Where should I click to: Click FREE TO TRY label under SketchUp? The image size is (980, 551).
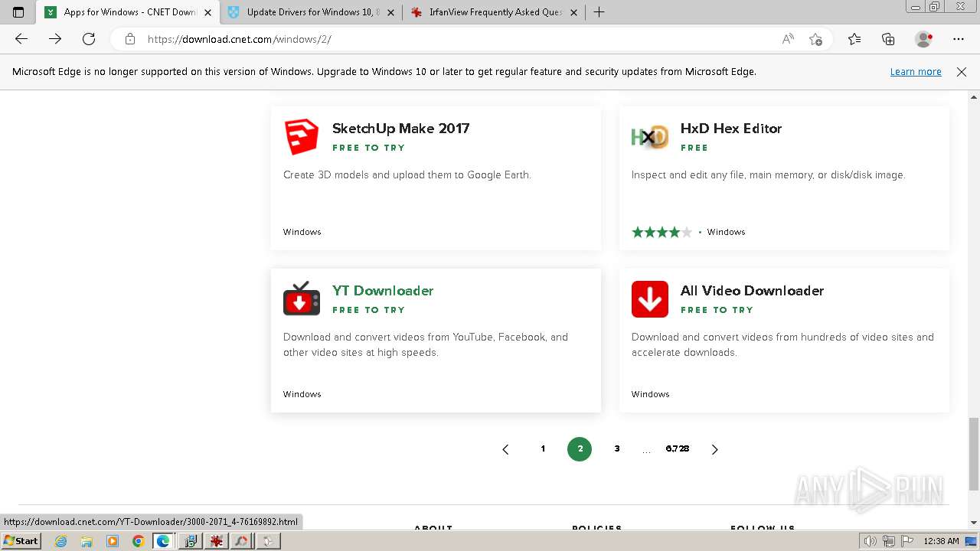[x=368, y=148]
